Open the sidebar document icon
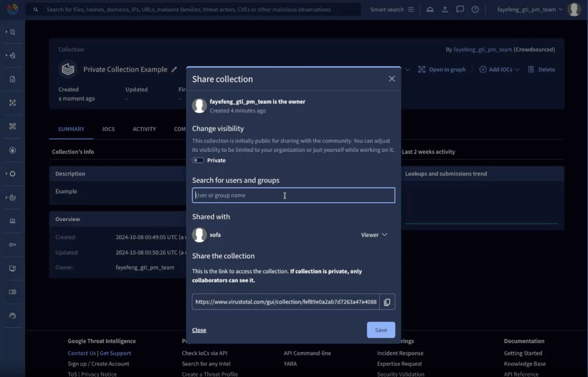588x377 pixels. pos(12,79)
